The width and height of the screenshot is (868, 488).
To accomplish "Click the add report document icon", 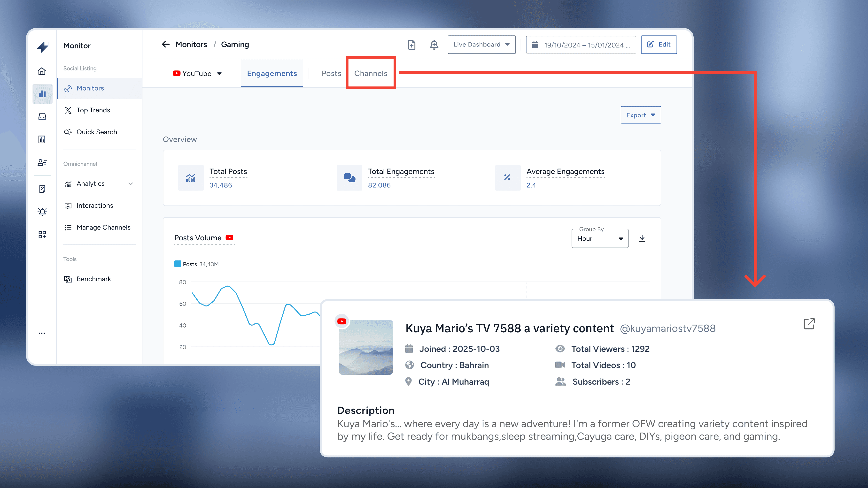I will (411, 45).
